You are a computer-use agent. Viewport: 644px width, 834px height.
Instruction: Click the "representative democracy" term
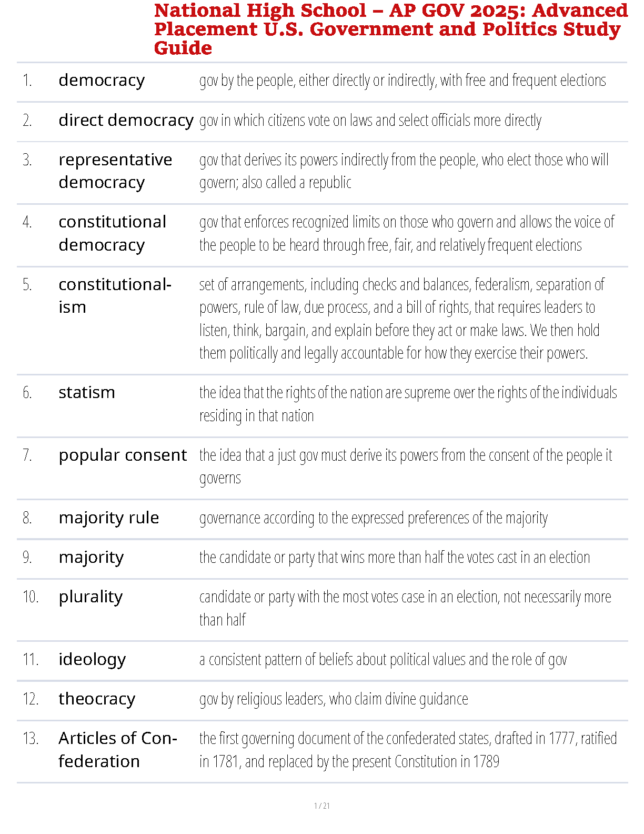[115, 171]
